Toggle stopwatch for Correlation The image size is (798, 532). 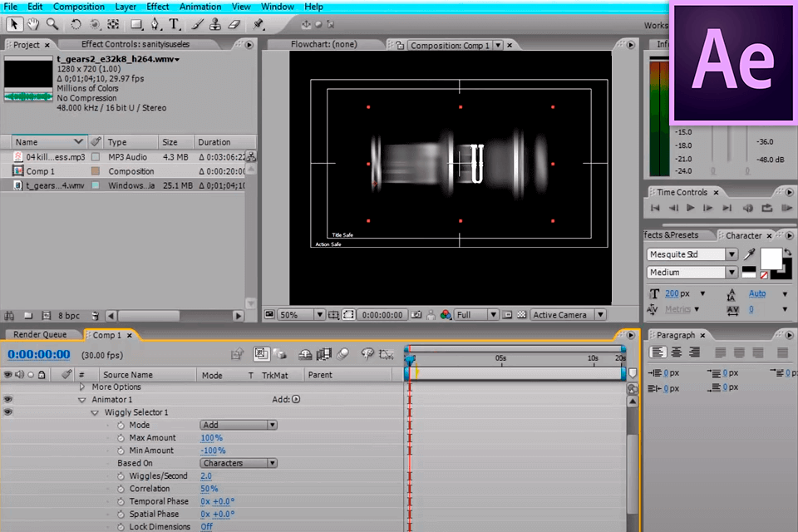click(x=121, y=489)
